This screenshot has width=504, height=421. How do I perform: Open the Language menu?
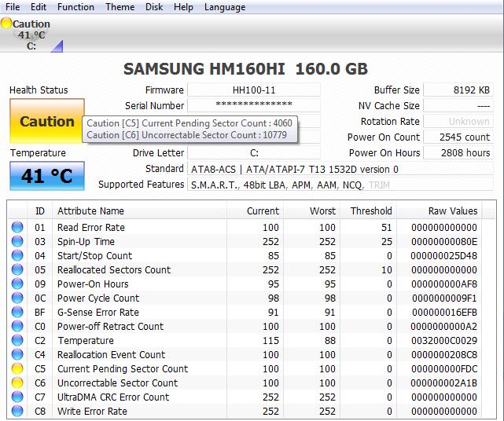click(x=225, y=7)
